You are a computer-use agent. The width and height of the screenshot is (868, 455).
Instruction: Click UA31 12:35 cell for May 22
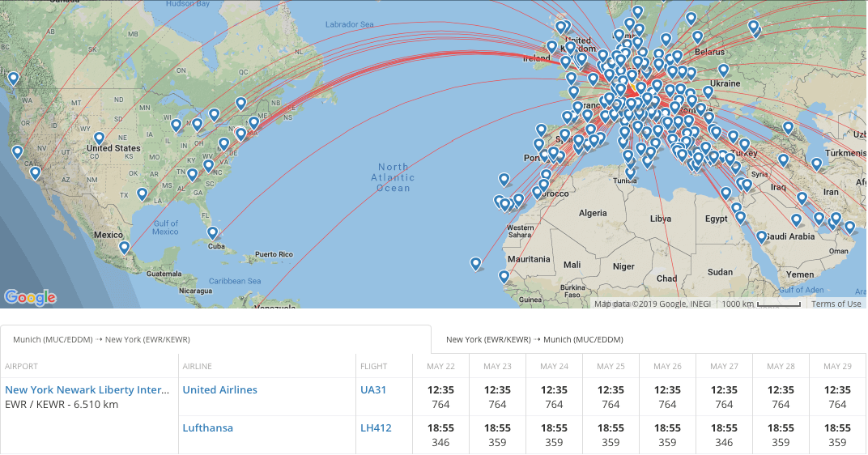pos(440,397)
